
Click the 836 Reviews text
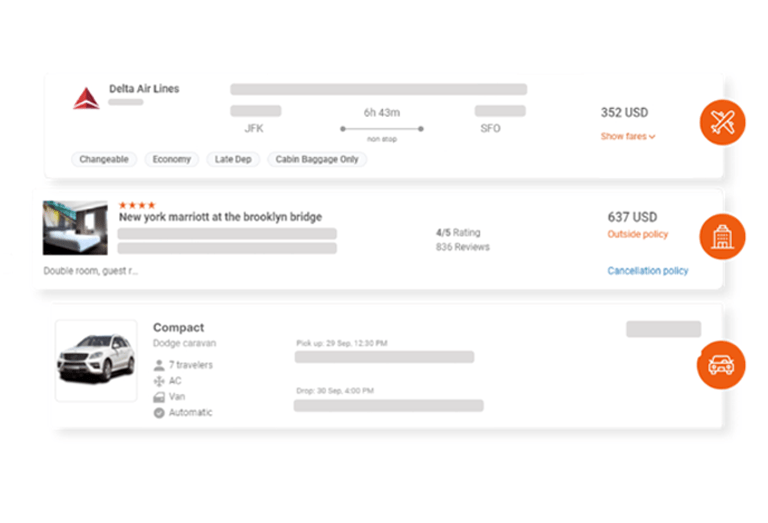pyautogui.click(x=463, y=247)
